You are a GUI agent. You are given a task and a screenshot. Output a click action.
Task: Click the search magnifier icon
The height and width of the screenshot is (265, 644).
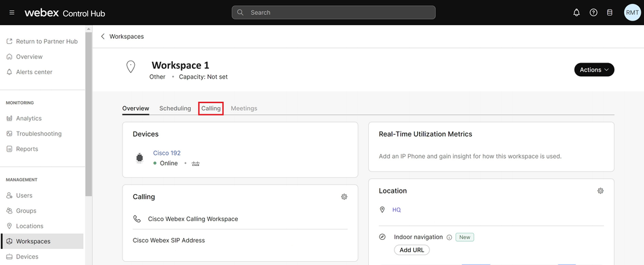240,12
